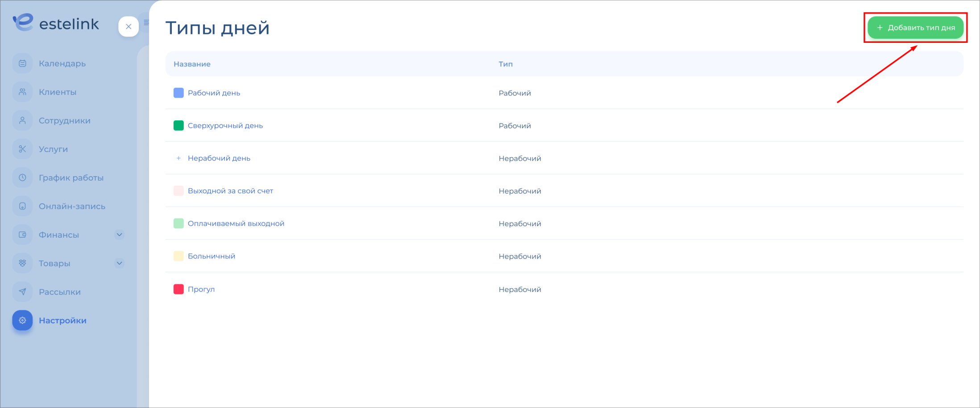Viewport: 980px width, 408px height.
Task: Close the sidebar with the X button
Action: pyautogui.click(x=129, y=27)
